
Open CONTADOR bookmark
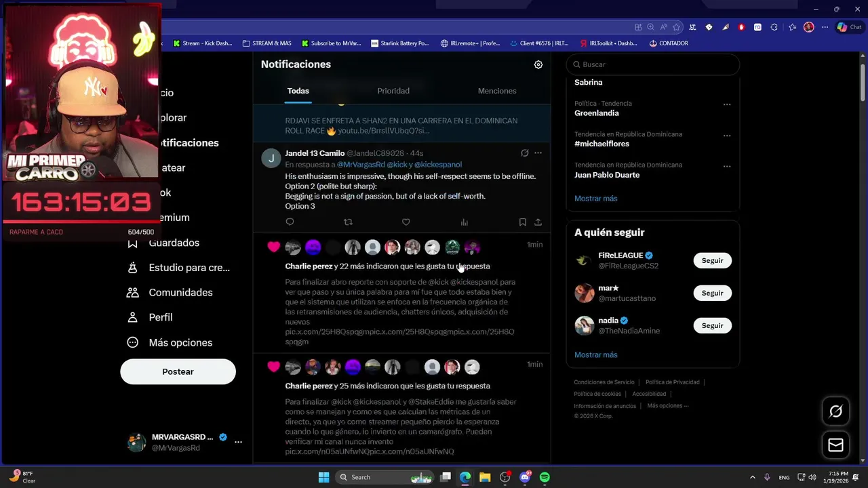[668, 43]
